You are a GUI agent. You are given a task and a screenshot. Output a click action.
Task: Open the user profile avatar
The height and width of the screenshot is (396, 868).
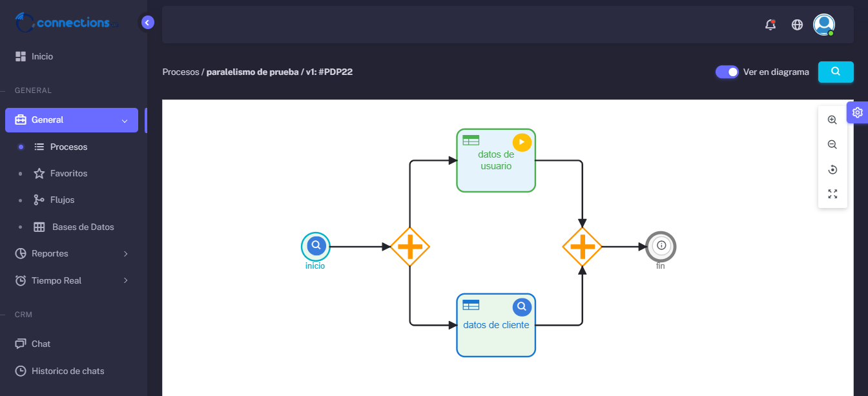[823, 25]
